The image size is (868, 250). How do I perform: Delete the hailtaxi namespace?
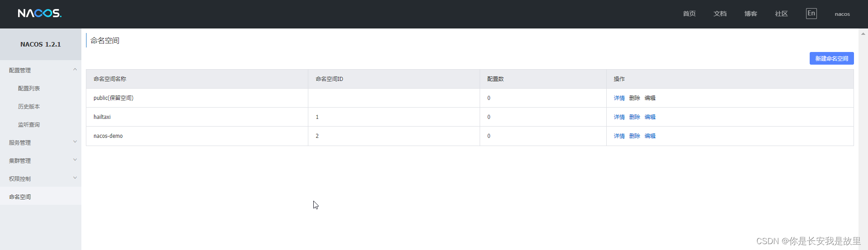[635, 117]
